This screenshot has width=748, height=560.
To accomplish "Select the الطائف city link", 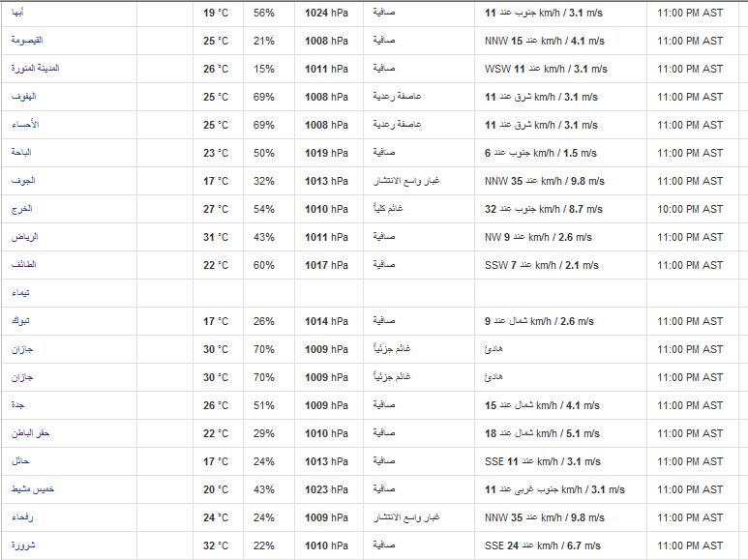I will [x=24, y=264].
